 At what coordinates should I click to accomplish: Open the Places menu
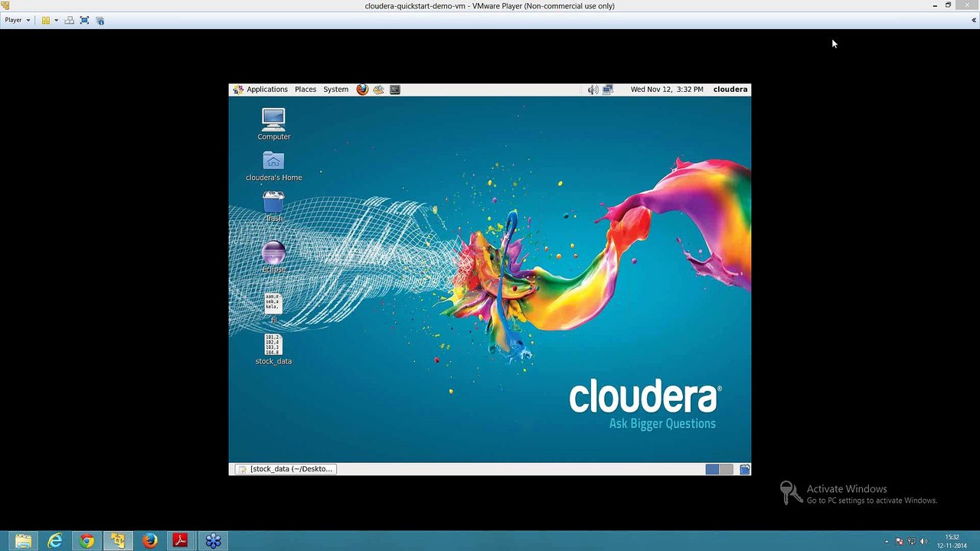click(305, 90)
